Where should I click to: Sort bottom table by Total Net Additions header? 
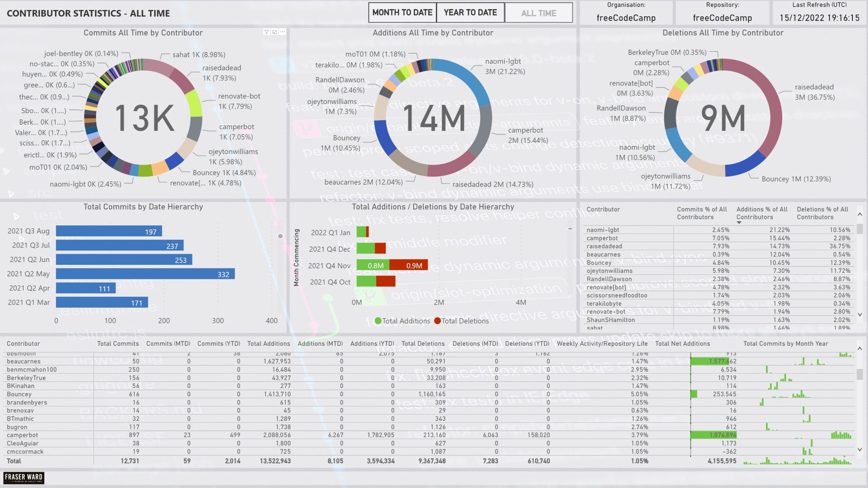[x=683, y=343]
